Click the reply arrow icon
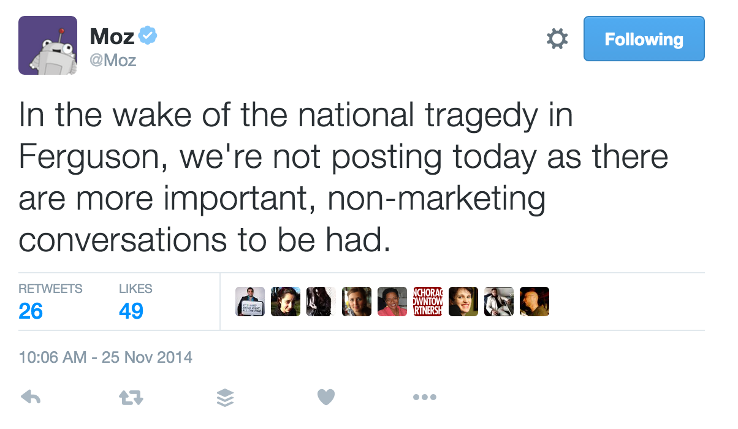 pos(30,397)
